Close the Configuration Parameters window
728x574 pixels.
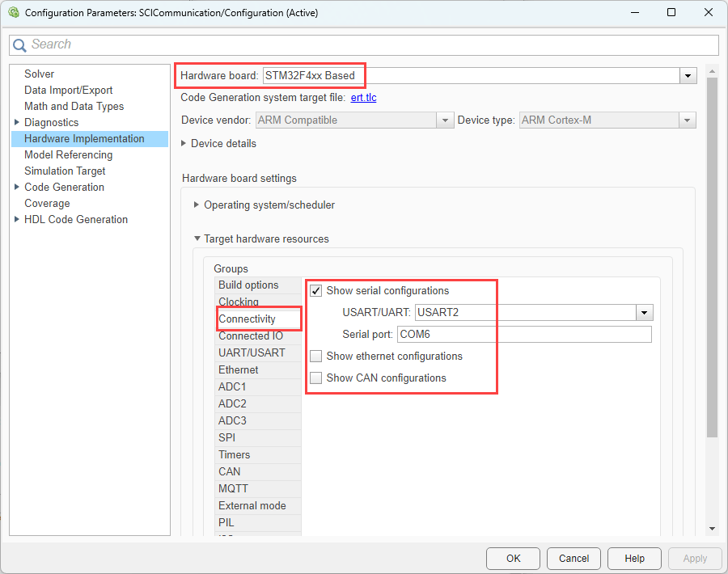709,12
